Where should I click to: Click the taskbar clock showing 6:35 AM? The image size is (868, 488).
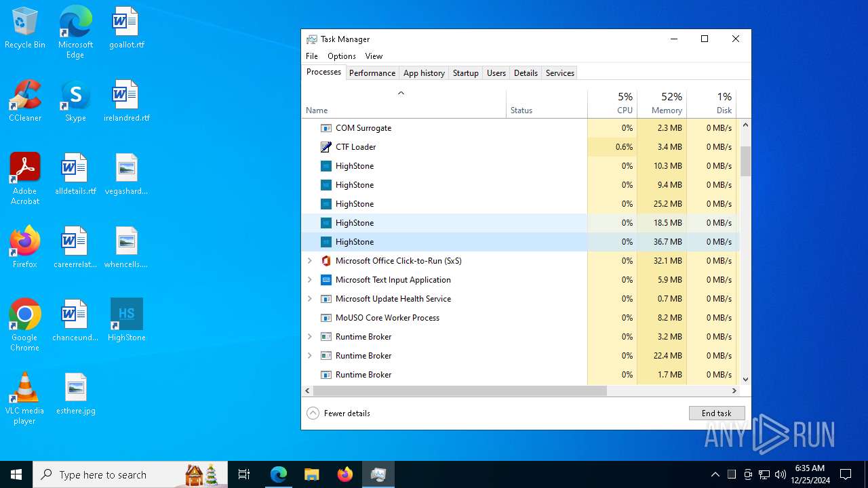coord(810,474)
